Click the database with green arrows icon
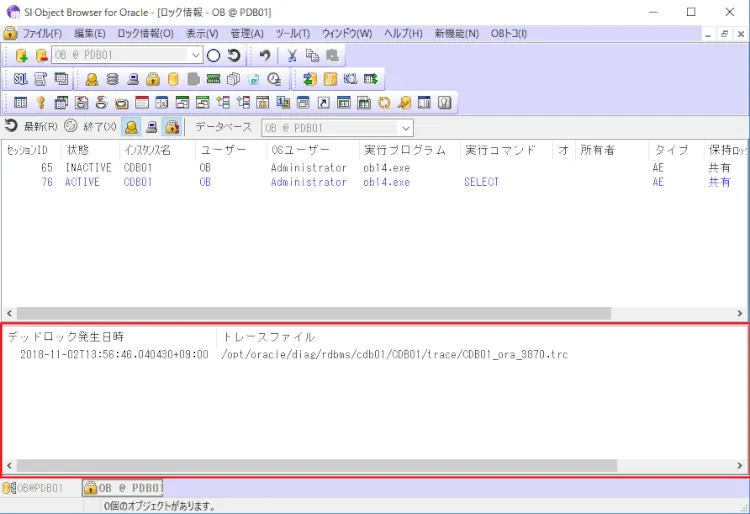The width and height of the screenshot is (750, 514). [310, 79]
